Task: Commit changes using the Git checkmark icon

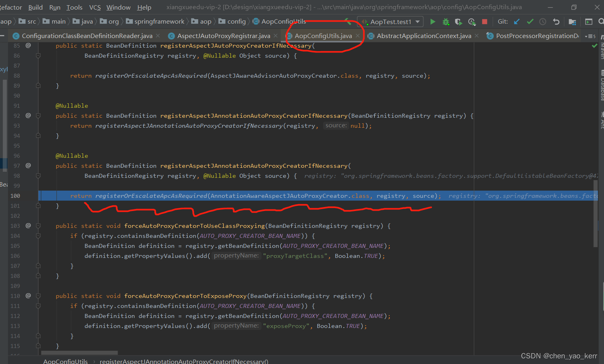Action: [530, 22]
